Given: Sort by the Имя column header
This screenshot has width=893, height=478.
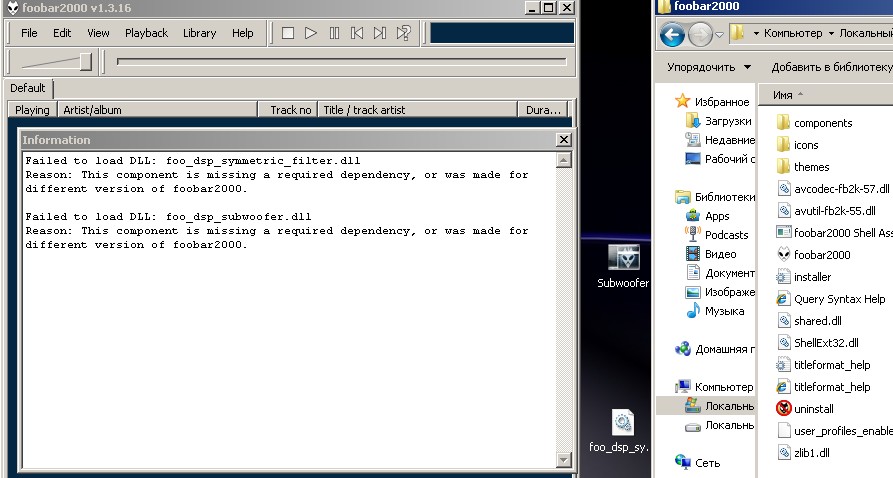Looking at the screenshot, I should pyautogui.click(x=783, y=95).
